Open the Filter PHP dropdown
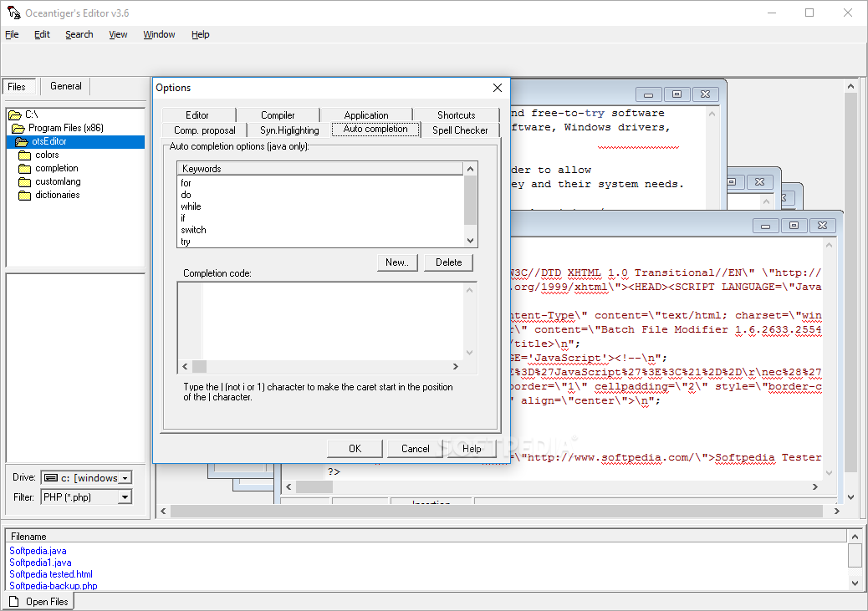The width and height of the screenshot is (868, 611). (125, 497)
